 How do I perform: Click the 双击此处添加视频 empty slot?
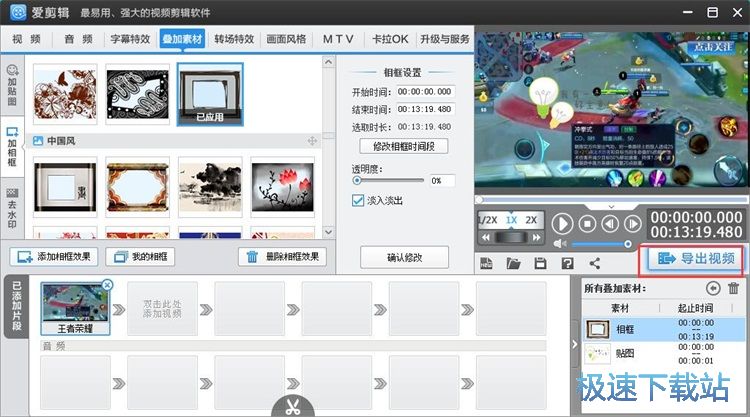point(162,308)
